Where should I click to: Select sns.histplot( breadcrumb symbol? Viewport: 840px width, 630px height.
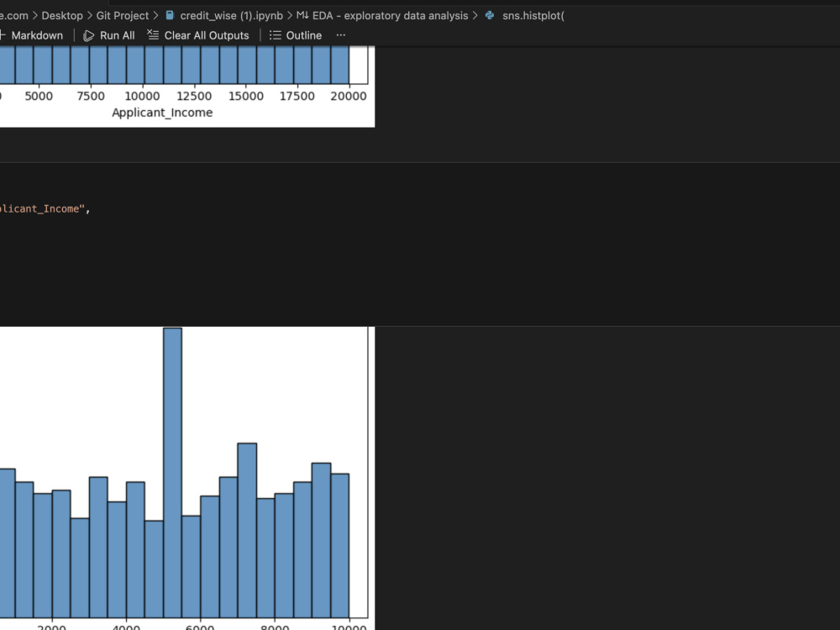(x=533, y=15)
